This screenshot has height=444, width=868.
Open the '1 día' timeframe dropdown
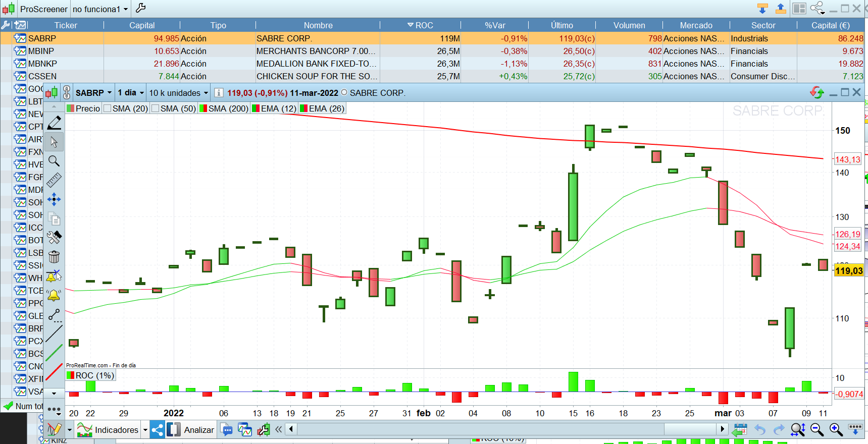(x=131, y=93)
